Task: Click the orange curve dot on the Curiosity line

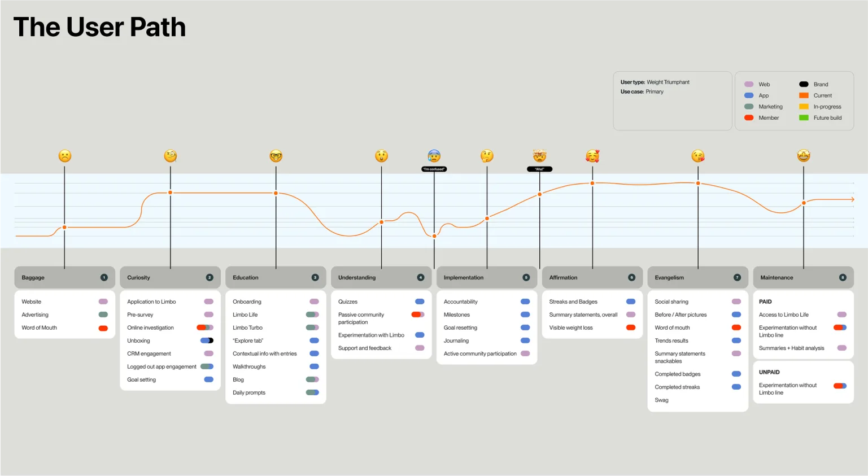Action: (170, 193)
